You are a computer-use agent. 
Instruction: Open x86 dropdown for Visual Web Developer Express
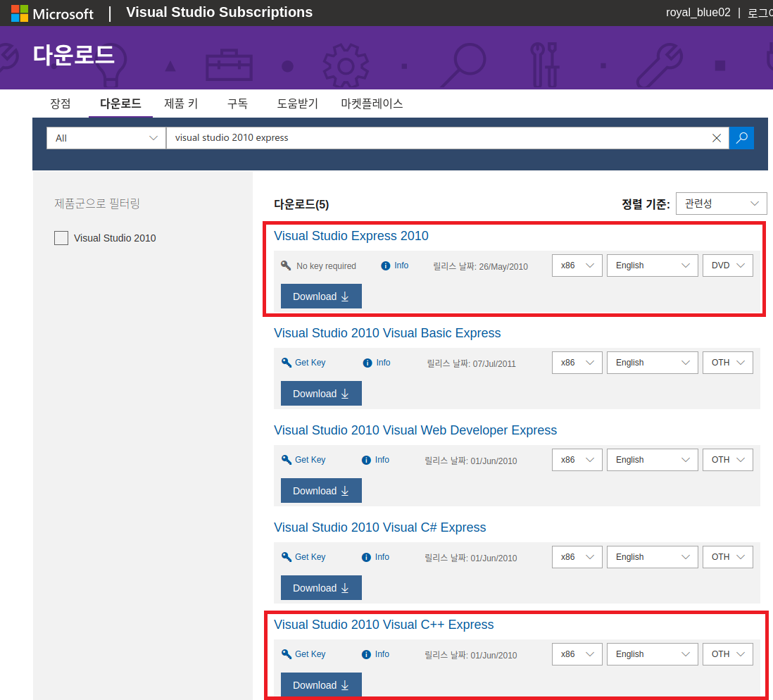click(x=577, y=460)
